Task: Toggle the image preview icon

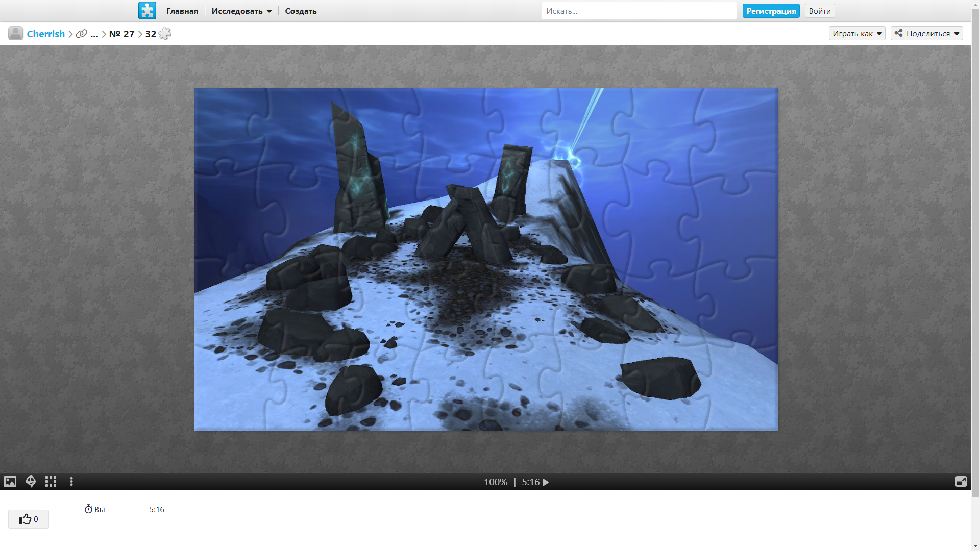Action: coord(10,482)
